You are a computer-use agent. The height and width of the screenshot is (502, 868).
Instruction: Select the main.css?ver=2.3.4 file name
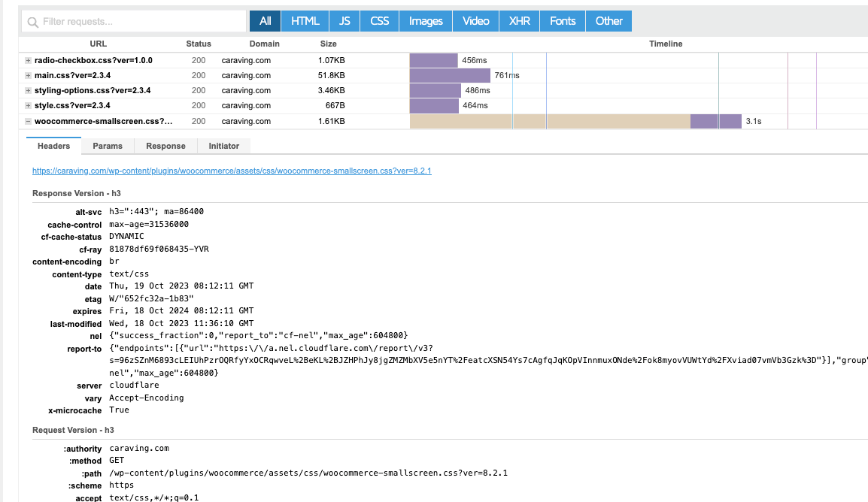72,75
